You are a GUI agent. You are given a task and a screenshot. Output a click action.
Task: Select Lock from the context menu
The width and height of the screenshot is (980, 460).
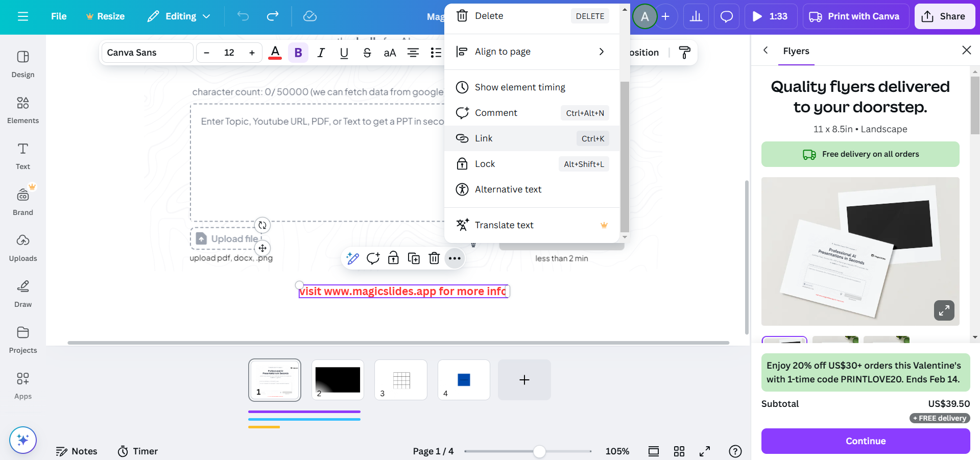coord(532,164)
